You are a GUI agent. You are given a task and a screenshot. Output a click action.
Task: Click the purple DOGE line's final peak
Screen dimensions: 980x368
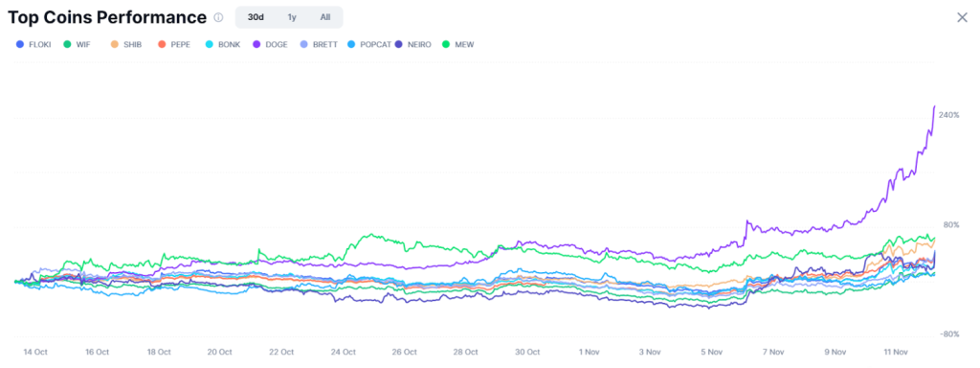[x=934, y=106]
